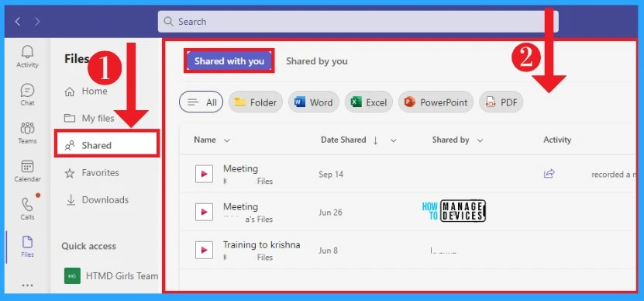Expand the Date Shared column dropdown
Screen dimensions: 644x301
coord(394,140)
